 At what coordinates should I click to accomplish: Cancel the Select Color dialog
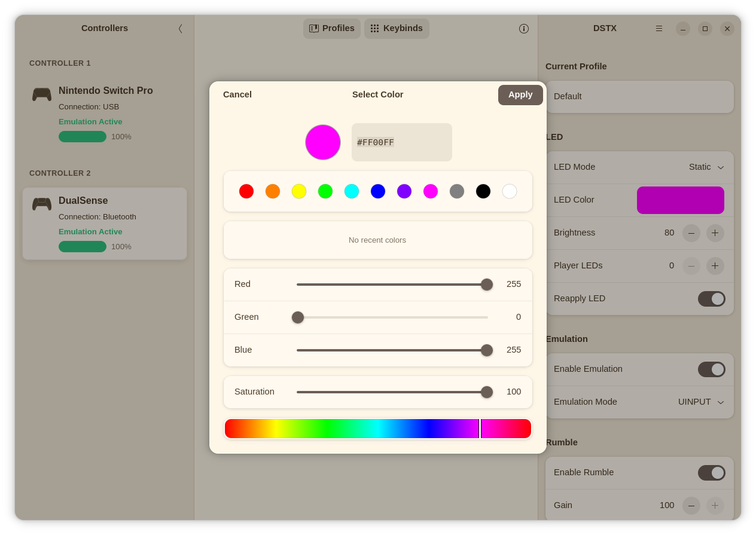tap(237, 94)
